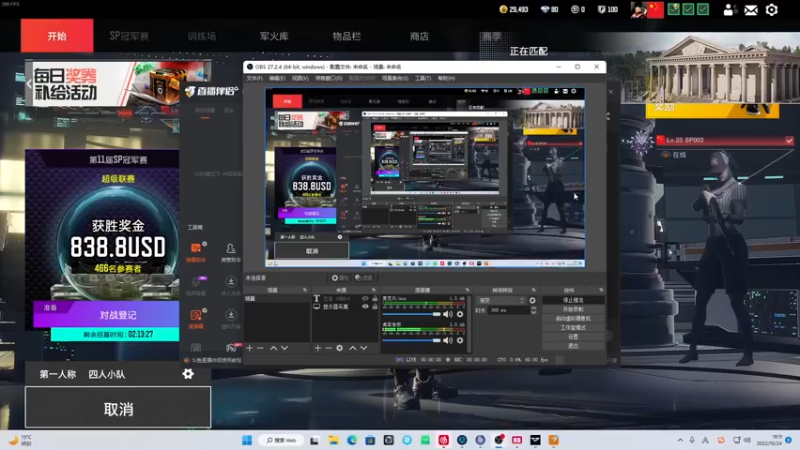
Task: Click 设置 settings button in OBS controls
Action: coord(573,337)
